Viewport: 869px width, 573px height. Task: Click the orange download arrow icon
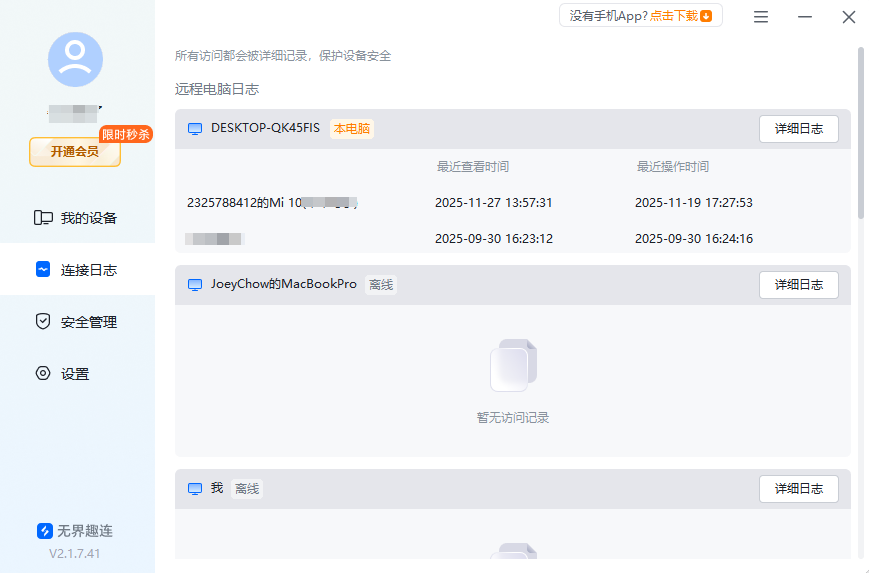pyautogui.click(x=706, y=16)
